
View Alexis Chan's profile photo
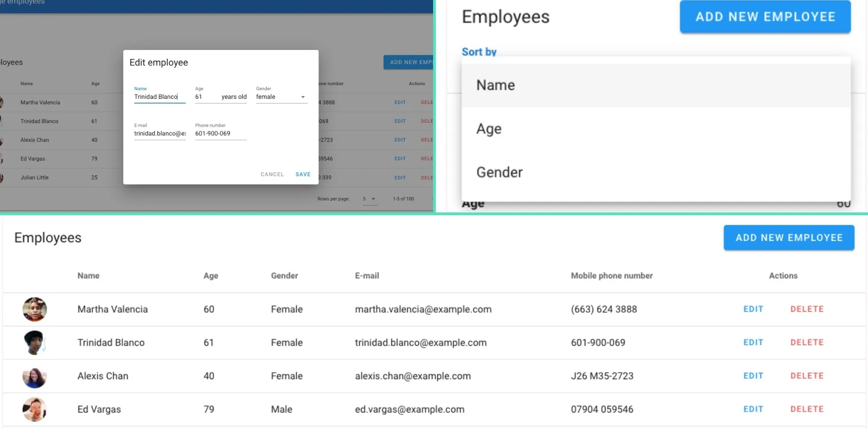click(34, 376)
